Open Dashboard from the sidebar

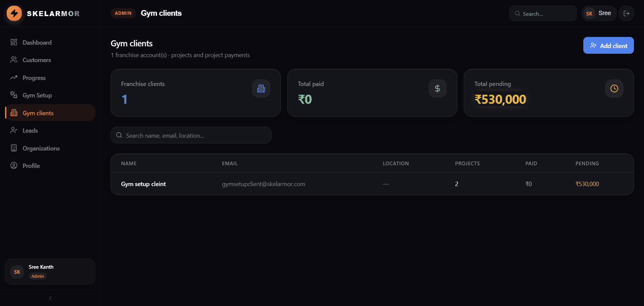(x=50, y=42)
